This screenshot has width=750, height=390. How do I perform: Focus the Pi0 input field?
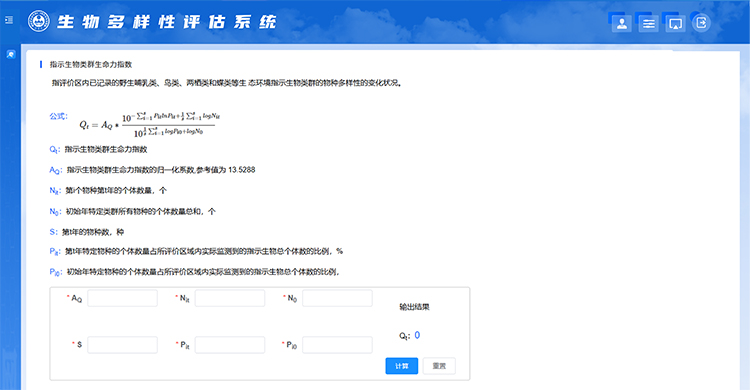coord(337,345)
